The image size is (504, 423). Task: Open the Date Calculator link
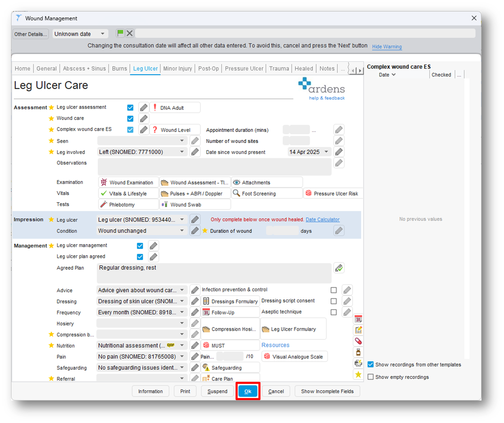(322, 219)
